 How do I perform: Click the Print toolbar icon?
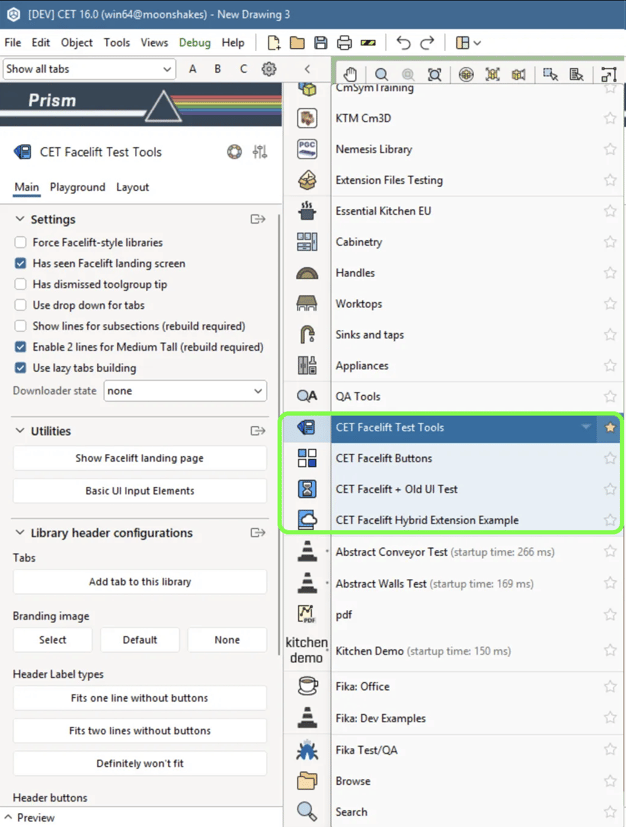(344, 43)
